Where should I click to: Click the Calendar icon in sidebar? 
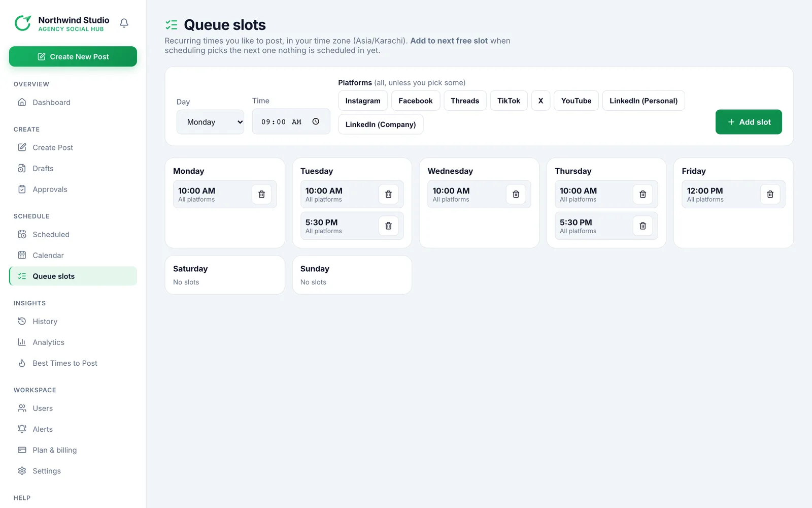coord(22,255)
